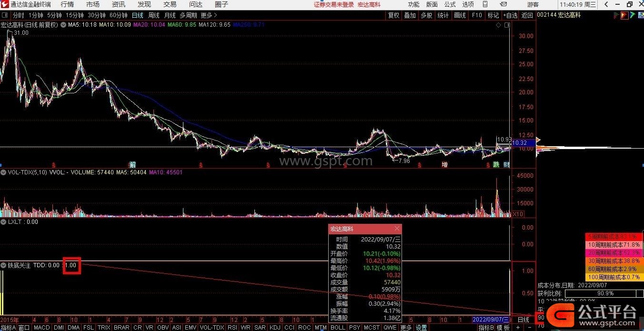Click the diamond icon above the chart

click(498, 25)
